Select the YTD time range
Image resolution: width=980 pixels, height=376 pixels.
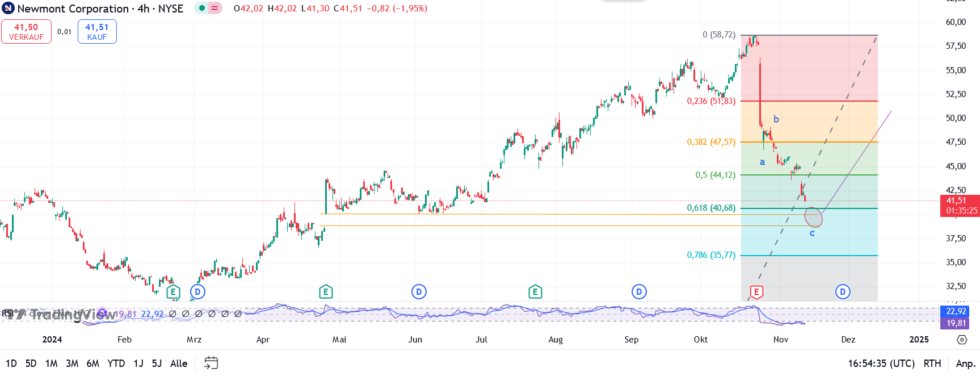116,364
